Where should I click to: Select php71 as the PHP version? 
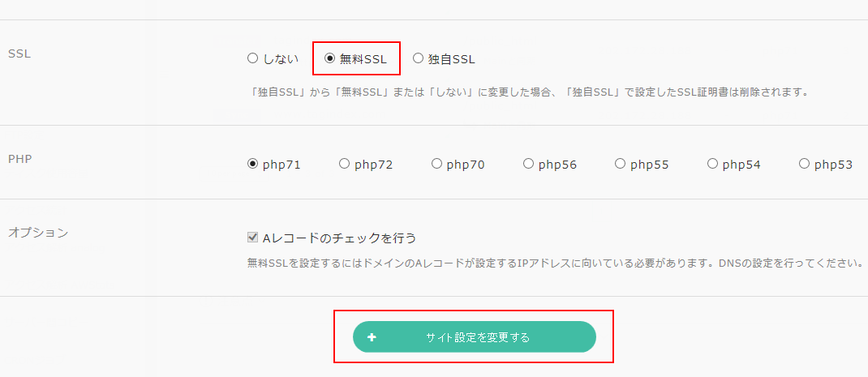tap(252, 164)
